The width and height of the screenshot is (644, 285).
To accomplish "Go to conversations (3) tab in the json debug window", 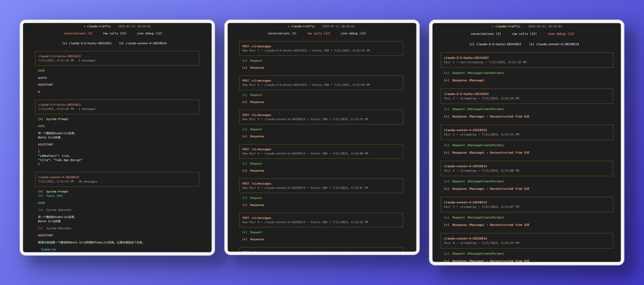I will [x=485, y=34].
